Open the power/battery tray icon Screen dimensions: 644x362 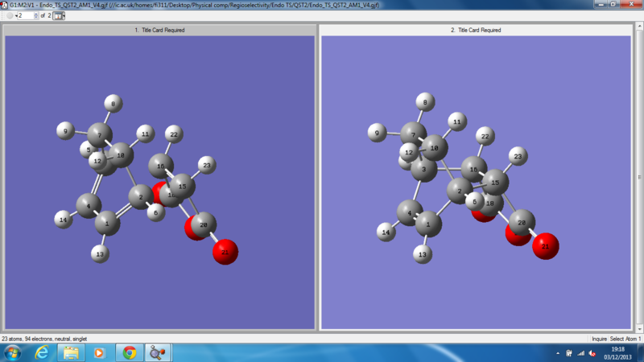click(x=569, y=353)
